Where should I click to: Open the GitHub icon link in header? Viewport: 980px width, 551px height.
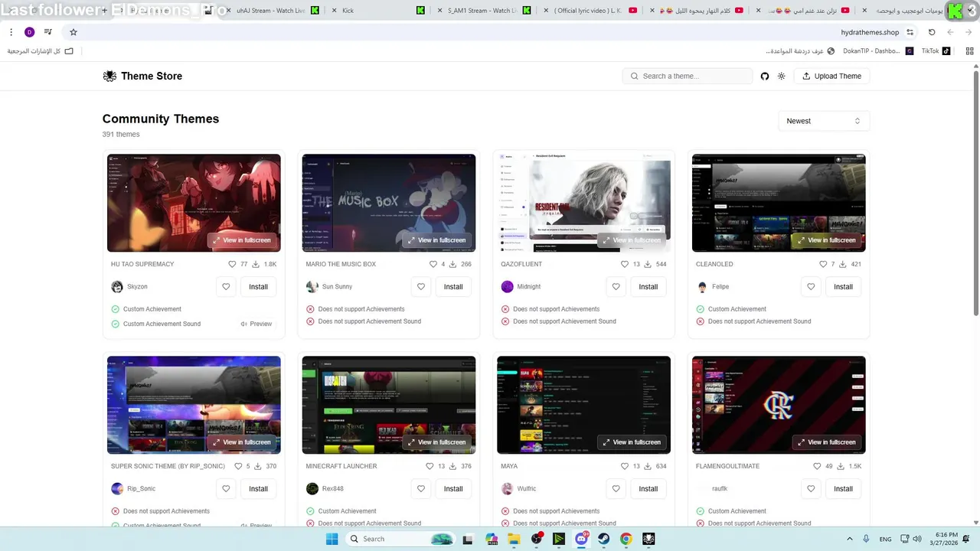coord(764,76)
